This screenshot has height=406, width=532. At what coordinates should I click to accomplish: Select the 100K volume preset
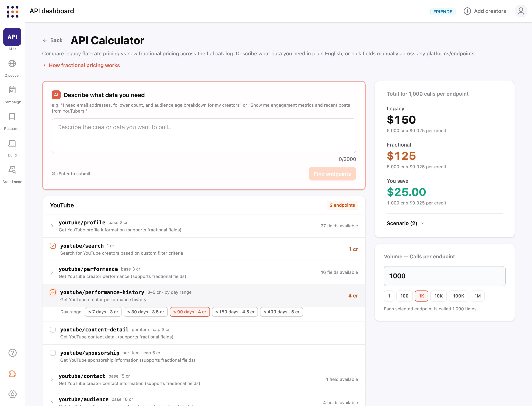458,296
